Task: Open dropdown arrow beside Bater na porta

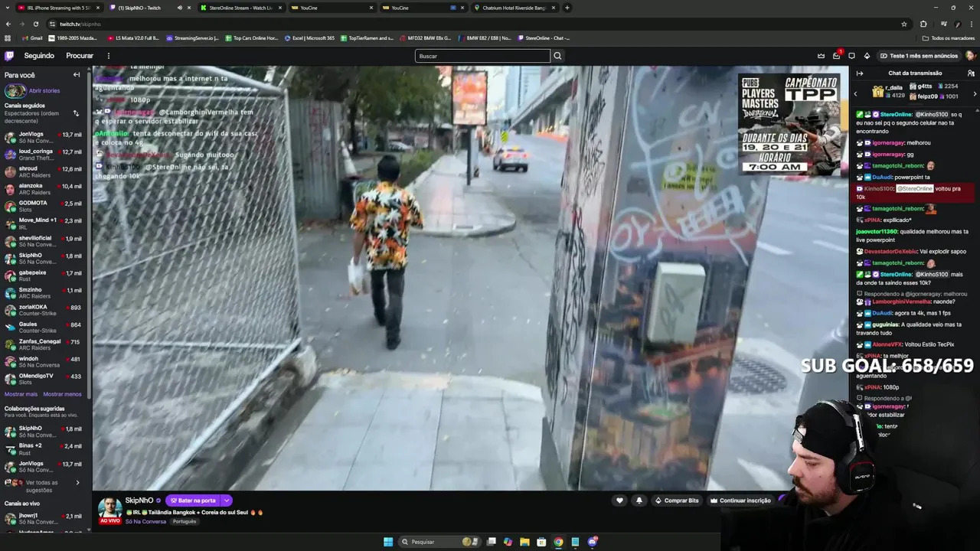Action: point(227,500)
